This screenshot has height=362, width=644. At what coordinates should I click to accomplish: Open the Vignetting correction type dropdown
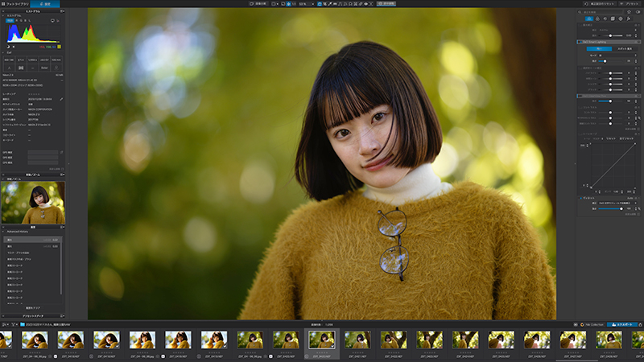coord(617,204)
